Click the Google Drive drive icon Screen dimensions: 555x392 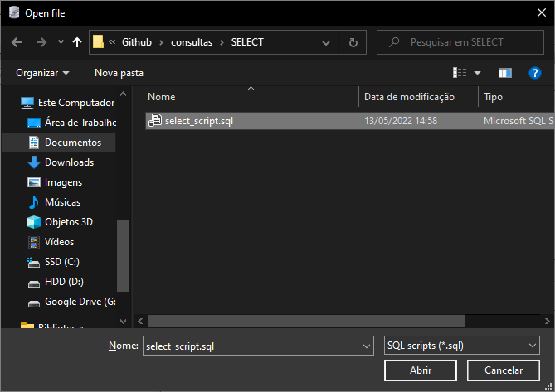[34, 303]
